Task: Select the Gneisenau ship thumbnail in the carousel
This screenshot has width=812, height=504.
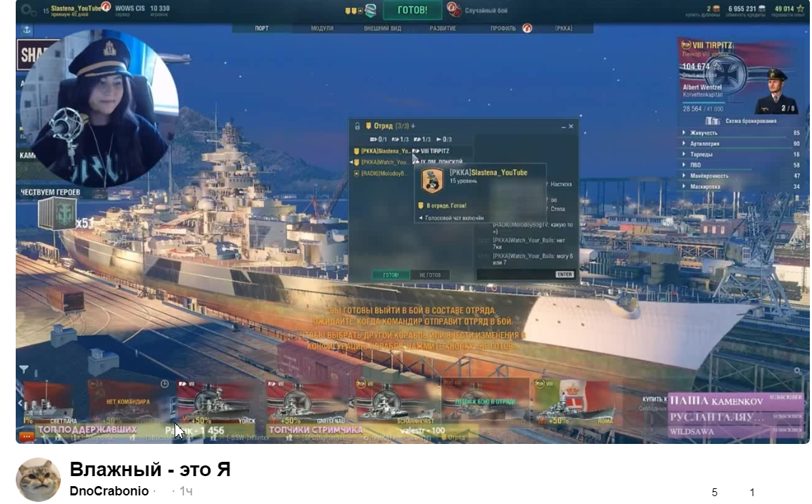Action: [x=310, y=404]
